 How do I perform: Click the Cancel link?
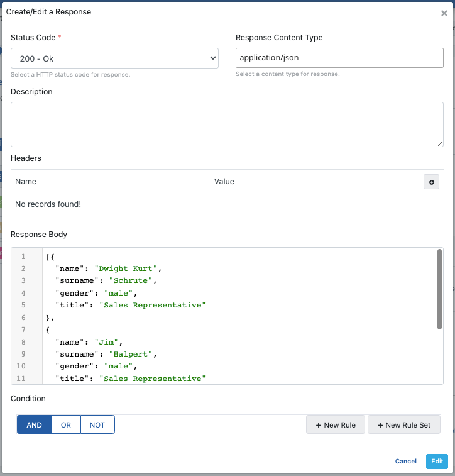(405, 461)
